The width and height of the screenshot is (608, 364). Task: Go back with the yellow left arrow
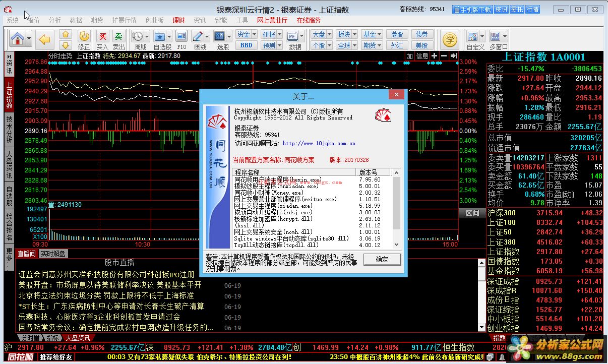pos(45,39)
